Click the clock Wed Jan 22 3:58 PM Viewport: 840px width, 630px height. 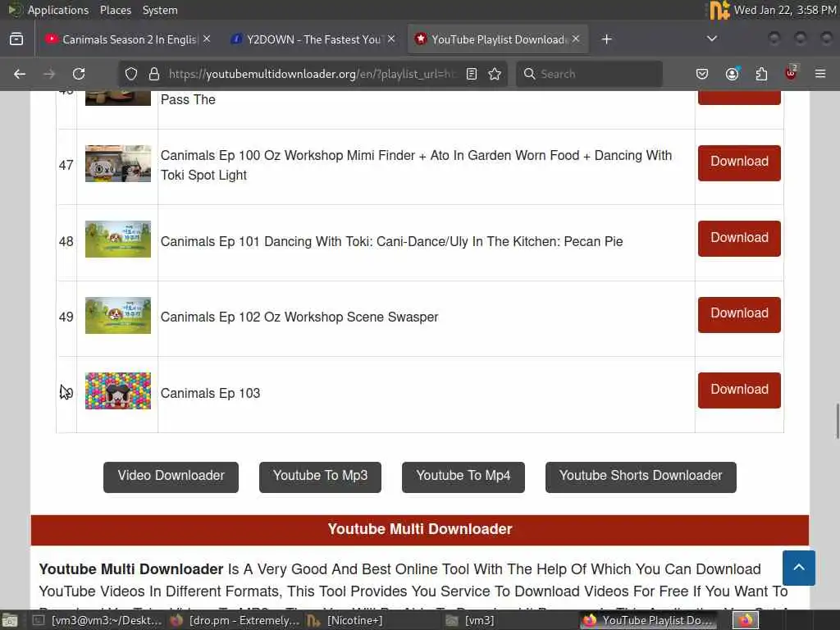coord(785,10)
